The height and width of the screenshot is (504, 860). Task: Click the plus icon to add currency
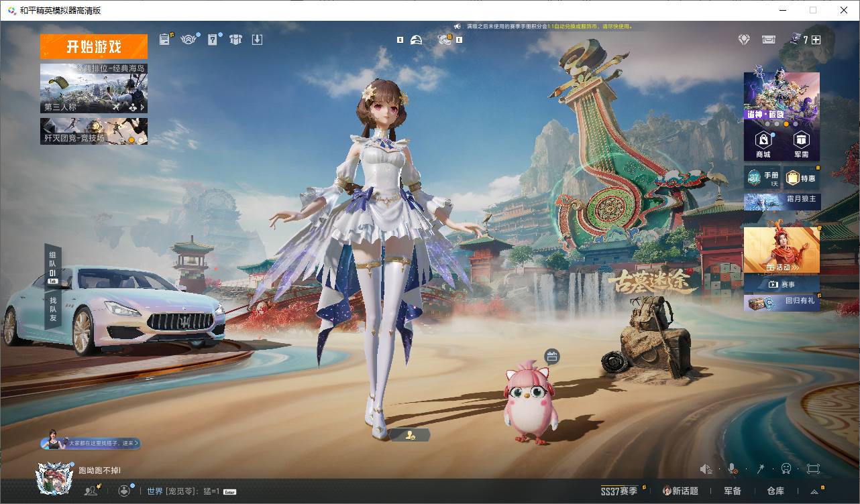(816, 40)
